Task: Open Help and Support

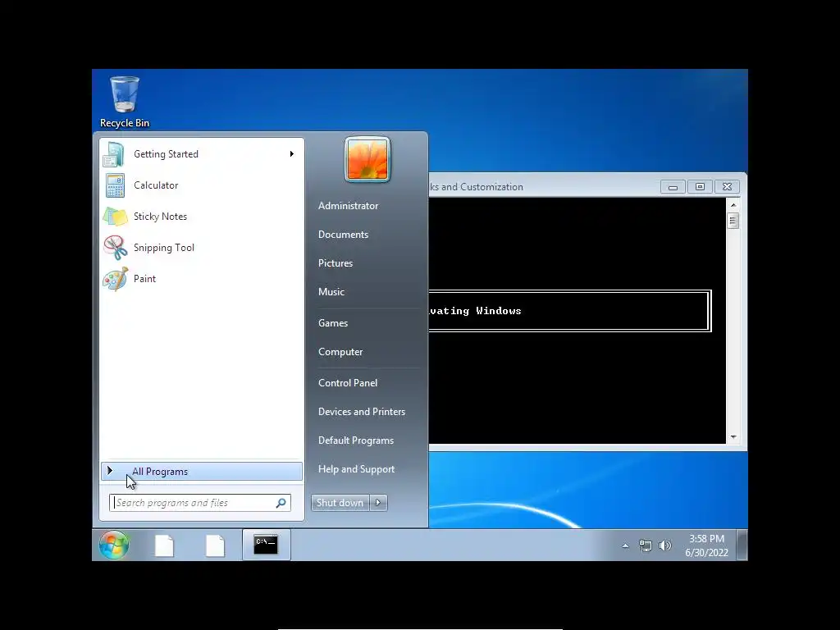Action: [356, 469]
